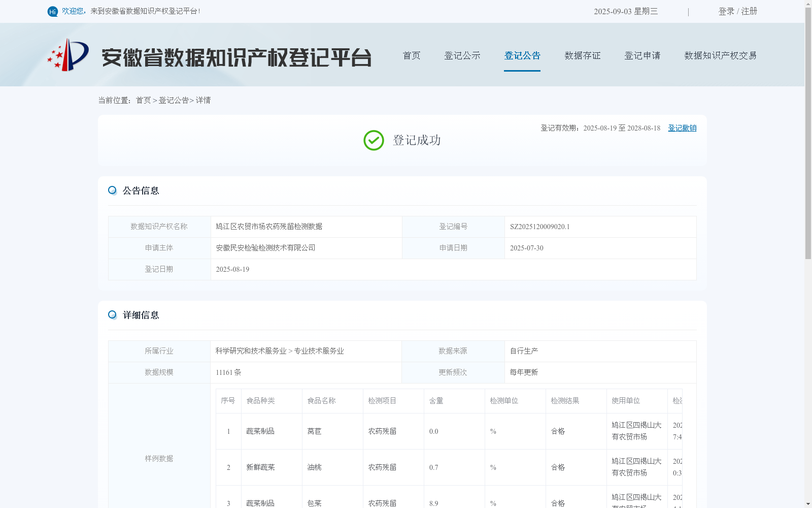Open the 首页 navigation tab

pyautogui.click(x=412, y=55)
